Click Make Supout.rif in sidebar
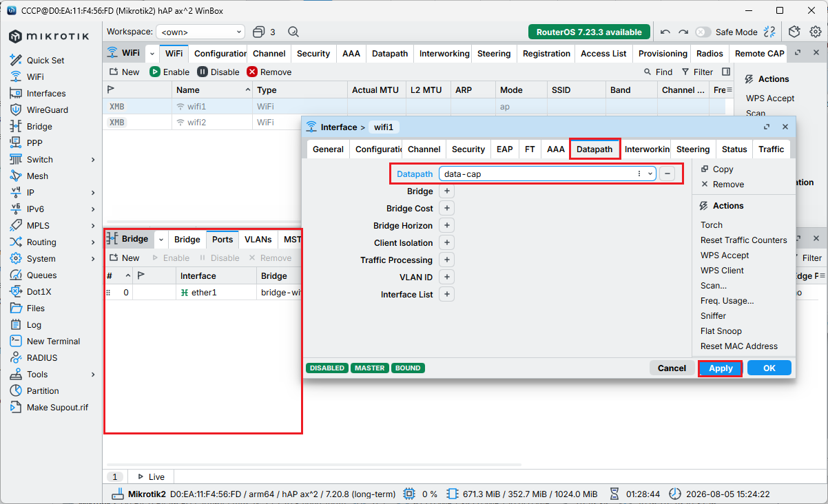The width and height of the screenshot is (828, 504). pyautogui.click(x=57, y=407)
